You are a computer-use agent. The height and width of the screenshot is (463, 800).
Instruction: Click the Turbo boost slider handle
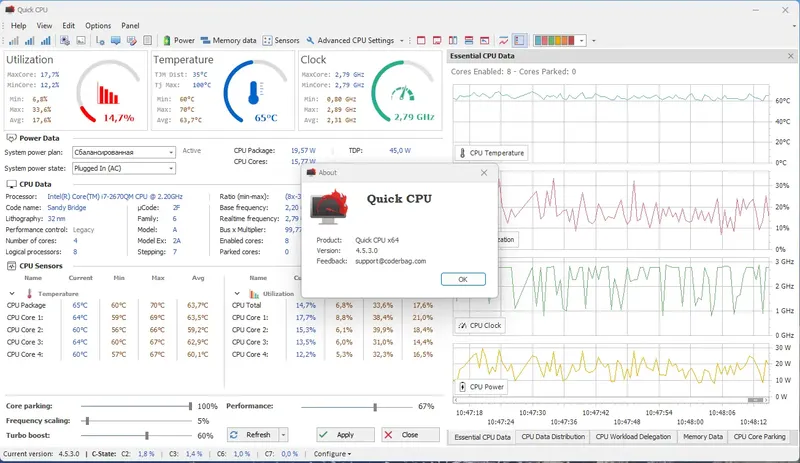pyautogui.click(x=147, y=435)
